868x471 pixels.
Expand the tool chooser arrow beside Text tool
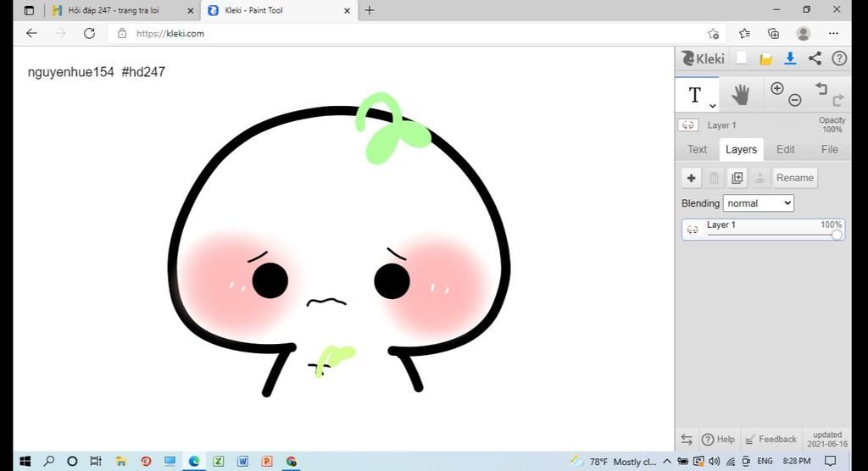pyautogui.click(x=712, y=105)
